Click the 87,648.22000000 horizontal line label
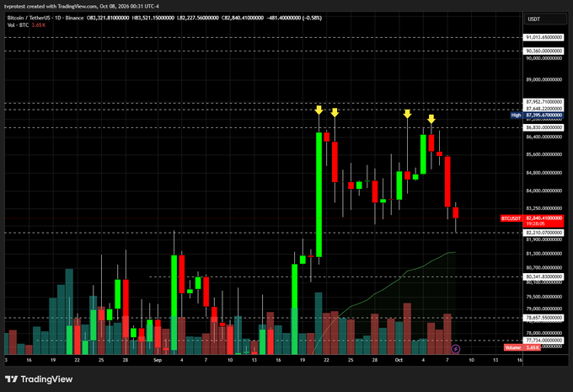 [544, 109]
